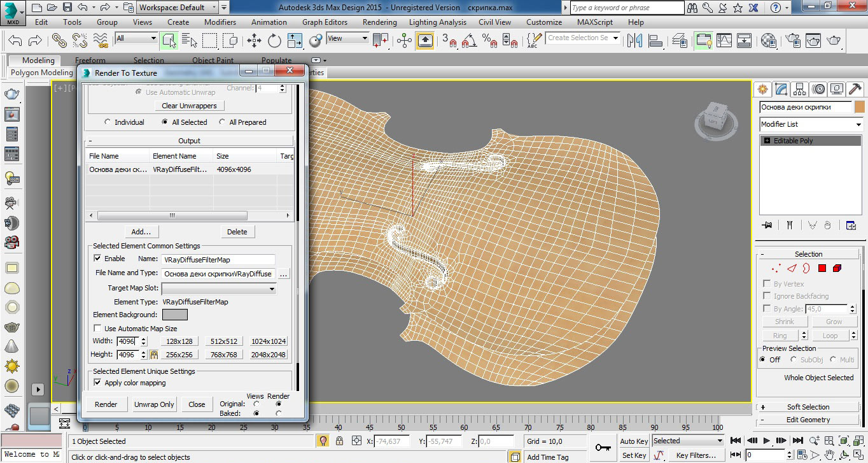Screen dimensions: 868x463
Task: Click the Element Background color swatch
Action: (175, 315)
